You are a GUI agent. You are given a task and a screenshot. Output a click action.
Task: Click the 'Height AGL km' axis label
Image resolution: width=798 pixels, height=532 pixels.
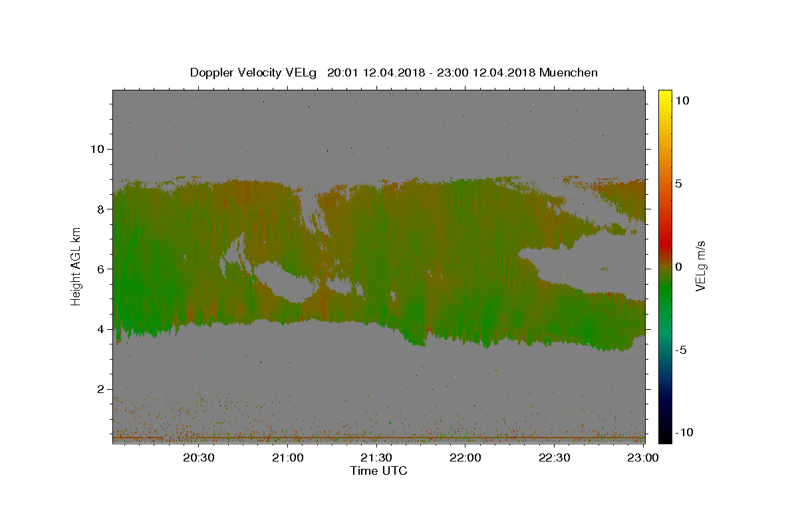pos(76,266)
